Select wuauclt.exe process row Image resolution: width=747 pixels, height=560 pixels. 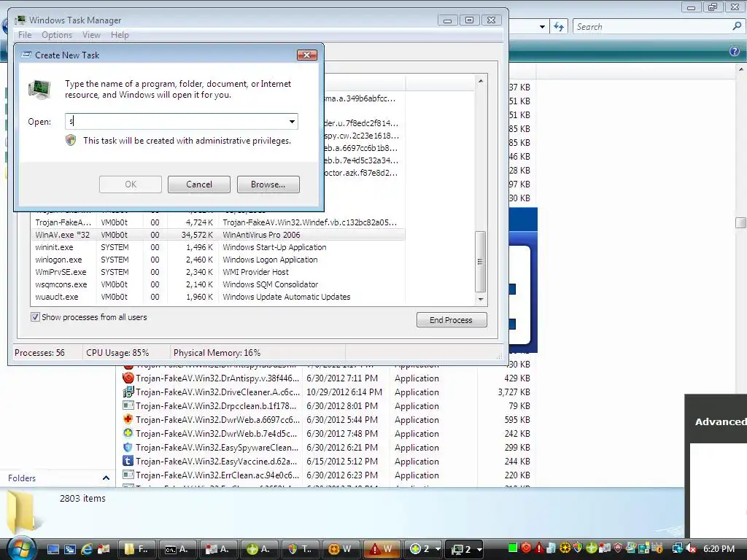[217, 297]
